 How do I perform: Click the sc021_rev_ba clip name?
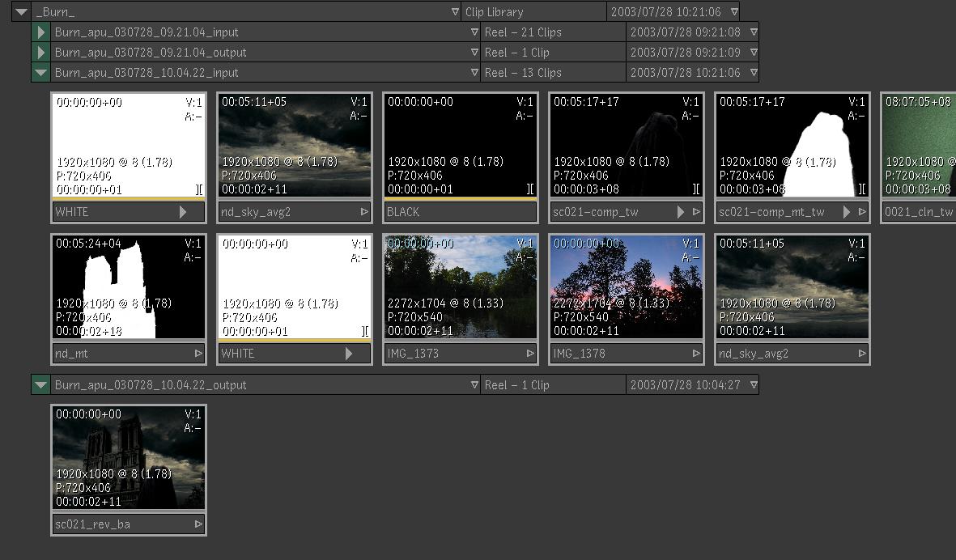(92, 524)
